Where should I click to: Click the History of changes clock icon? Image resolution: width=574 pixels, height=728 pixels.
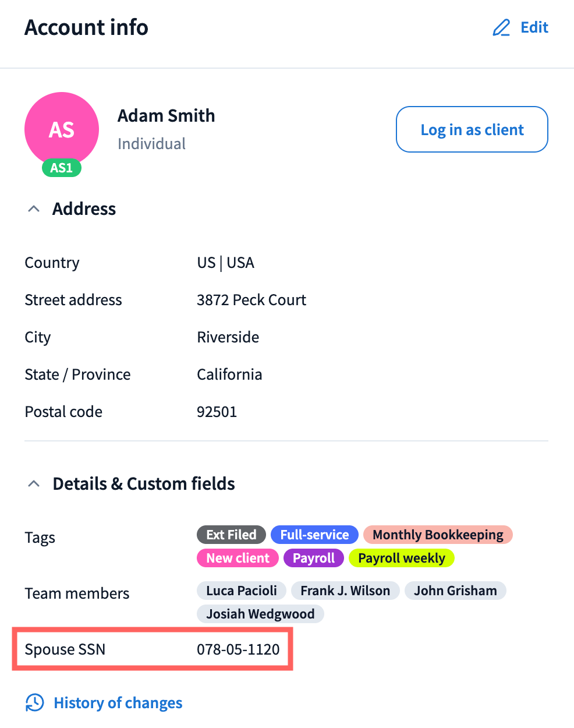point(35,702)
